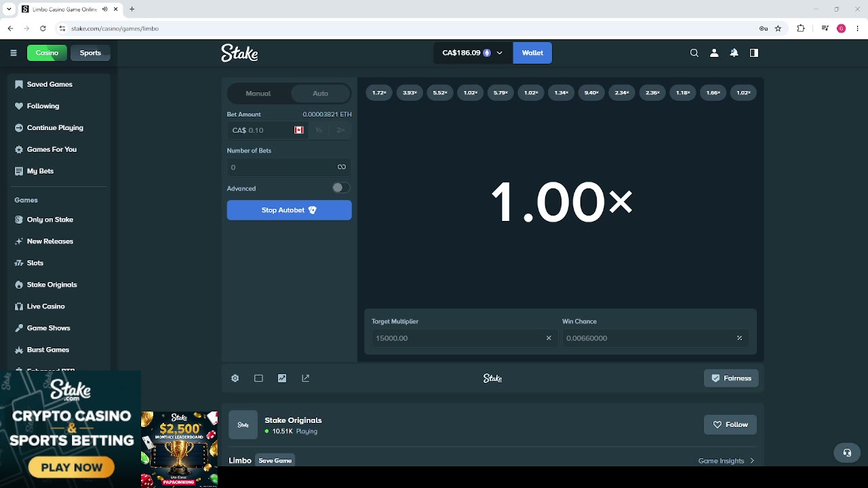Expand the Game Insights chevron
Image resolution: width=868 pixels, height=488 pixels.
[752, 461]
